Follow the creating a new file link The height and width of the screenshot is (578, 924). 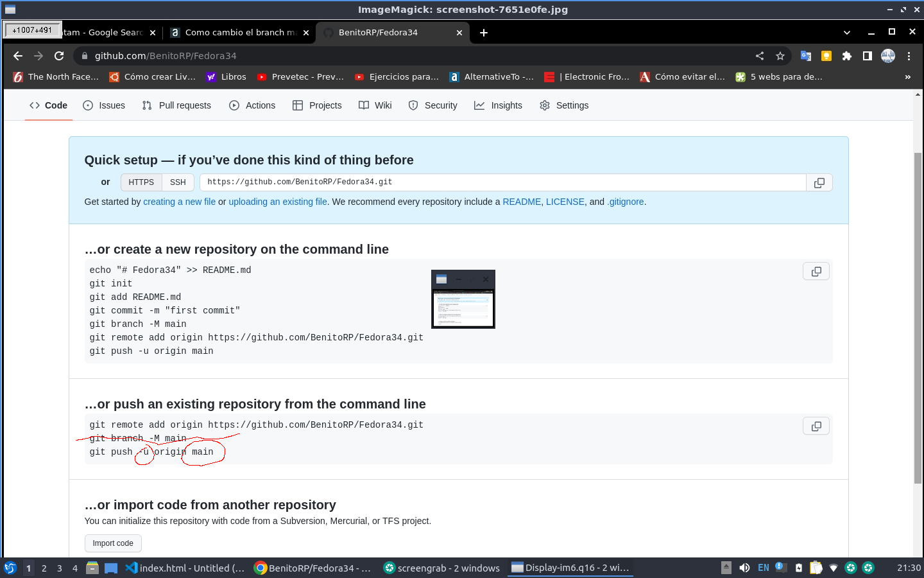(x=179, y=202)
